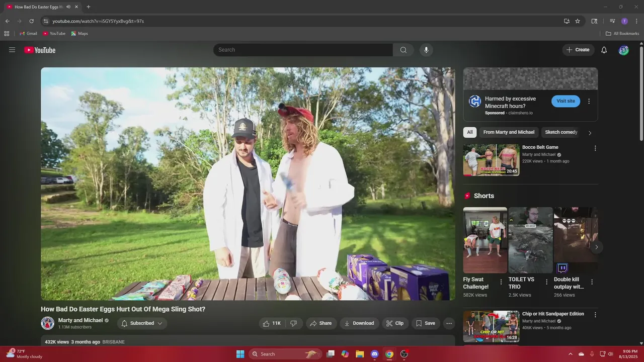
Task: Select From Marty and Michael chip
Action: [509, 132]
